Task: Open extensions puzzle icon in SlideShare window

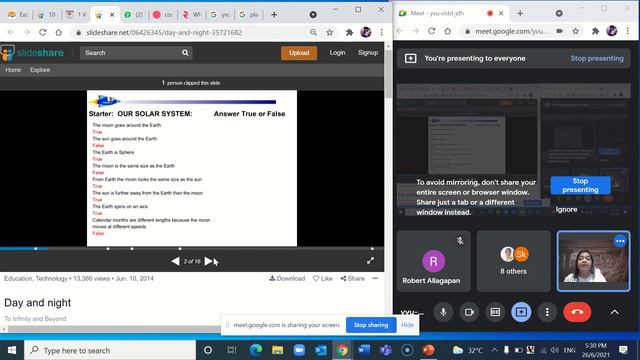Action: pyautogui.click(x=349, y=32)
